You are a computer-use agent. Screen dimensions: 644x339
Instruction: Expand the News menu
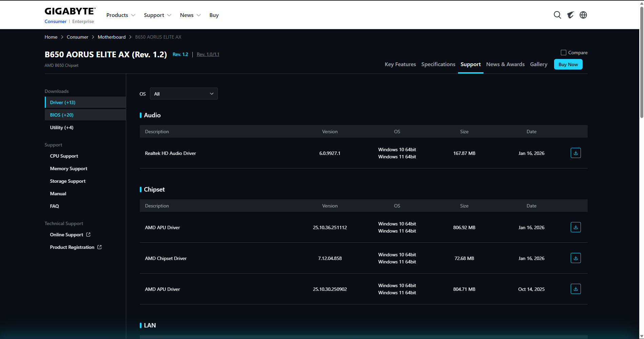190,15
